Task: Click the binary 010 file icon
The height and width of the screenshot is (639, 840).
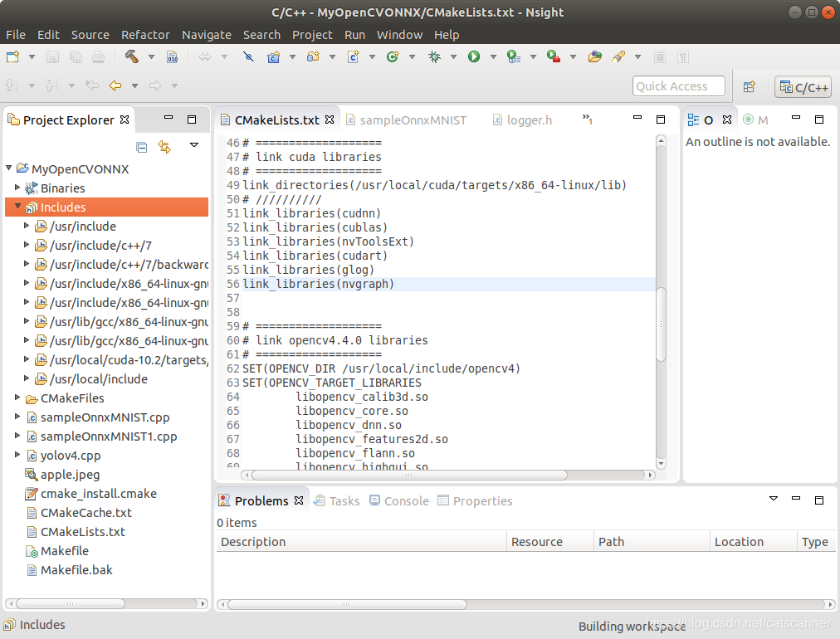Action: point(172,56)
